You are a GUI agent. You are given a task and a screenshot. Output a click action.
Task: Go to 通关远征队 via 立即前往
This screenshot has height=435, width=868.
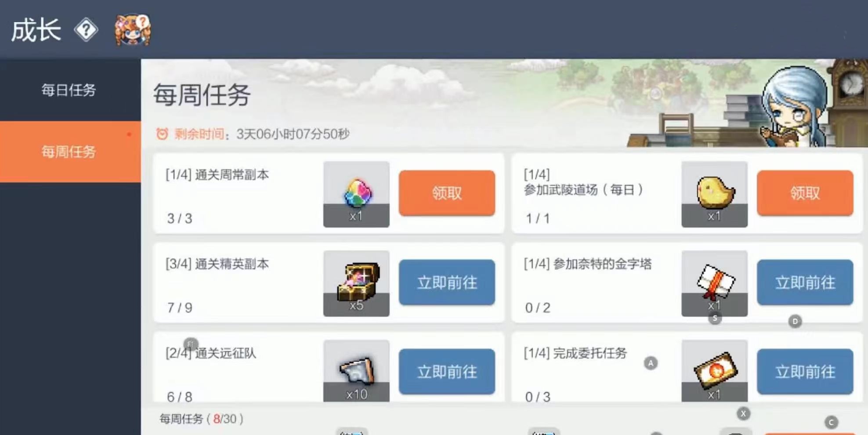[447, 371]
